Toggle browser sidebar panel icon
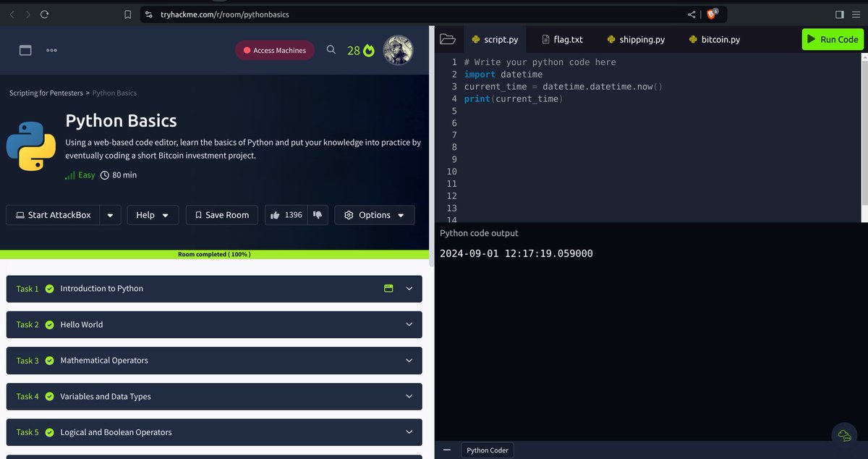Viewport: 868px width, 459px height. click(839, 14)
